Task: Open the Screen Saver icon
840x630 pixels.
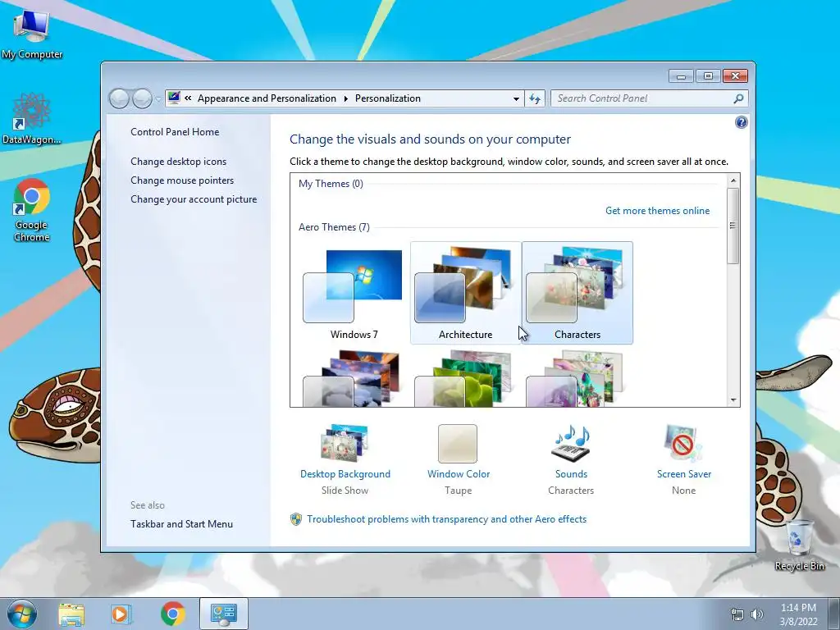Action: 682,443
